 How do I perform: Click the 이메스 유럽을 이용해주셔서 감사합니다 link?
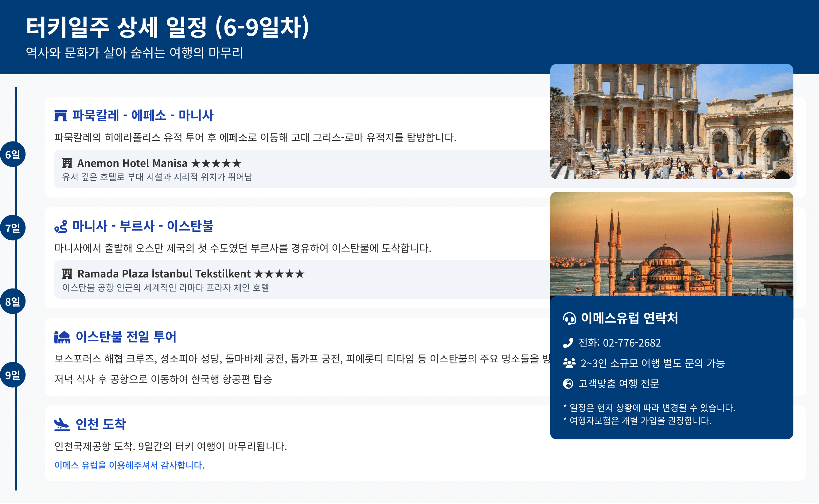(x=129, y=465)
